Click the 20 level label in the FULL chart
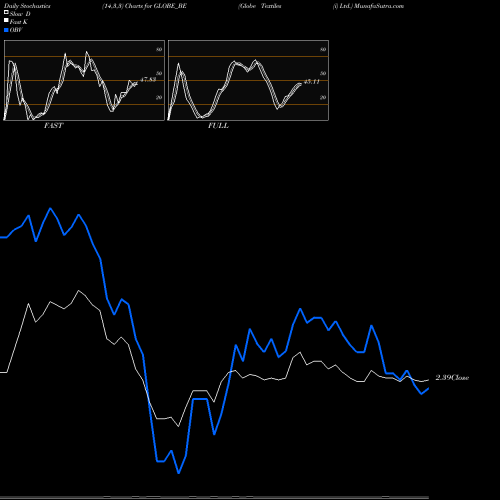Viewport: 500px width, 500px height. [323, 97]
